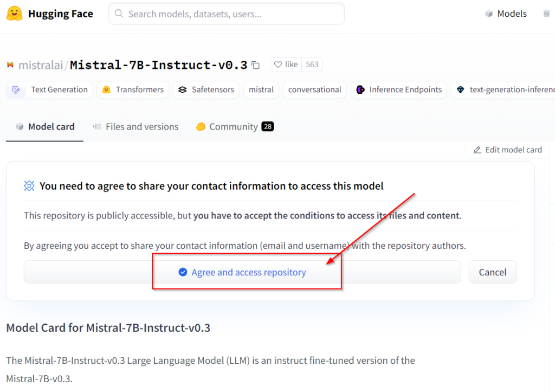Select the conversational tag

click(314, 90)
